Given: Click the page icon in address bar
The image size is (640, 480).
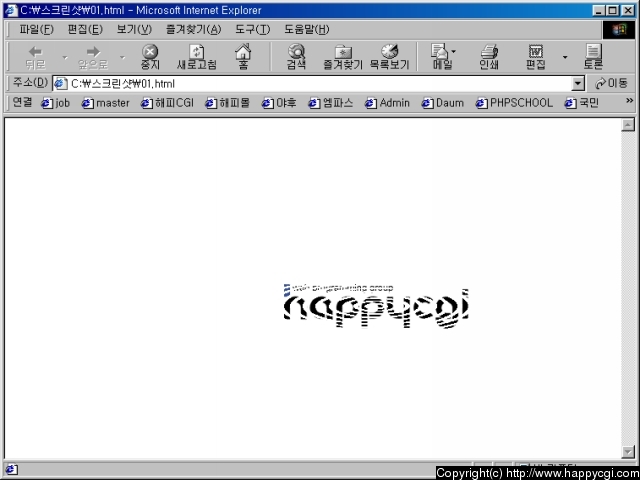Looking at the screenshot, I should 61,84.
